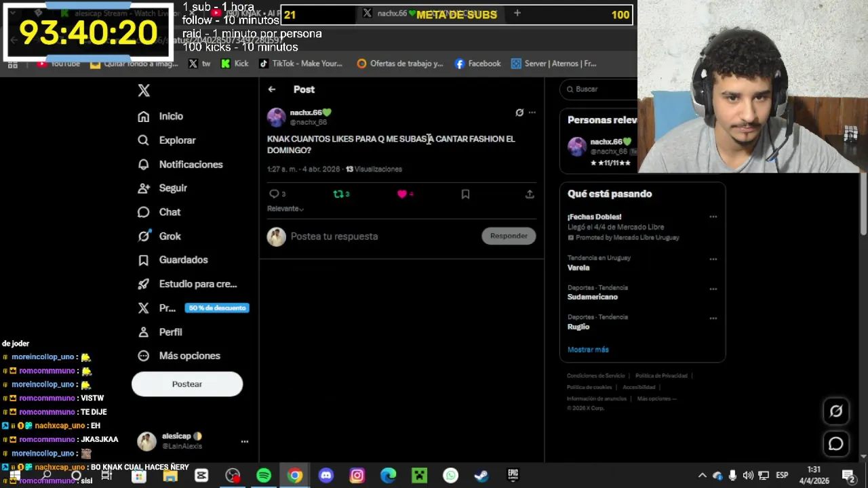This screenshot has height=488, width=868.
Task: Expand Más opciones menu
Action: click(178, 356)
